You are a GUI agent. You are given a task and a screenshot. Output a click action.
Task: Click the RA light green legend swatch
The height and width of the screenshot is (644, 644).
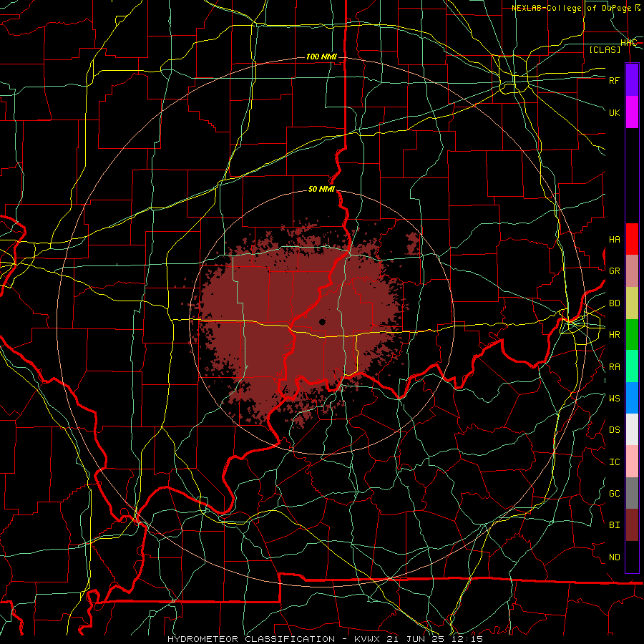(x=632, y=366)
